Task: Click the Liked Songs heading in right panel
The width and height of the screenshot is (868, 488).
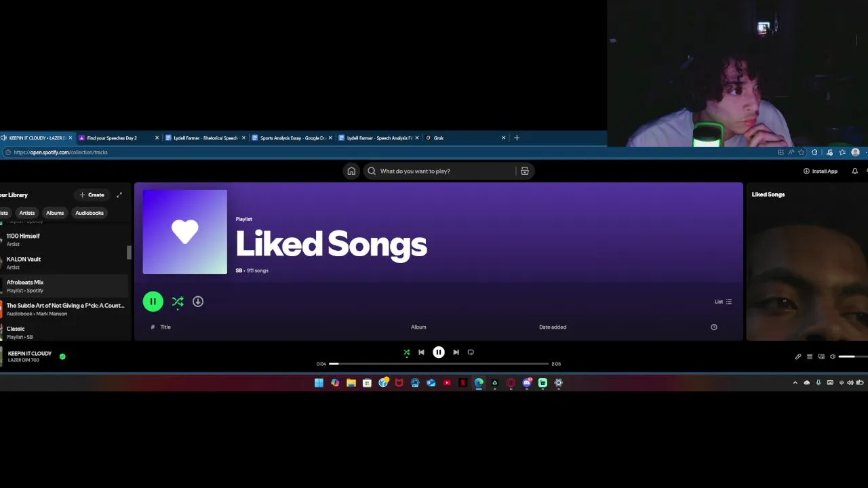Action: [768, 195]
